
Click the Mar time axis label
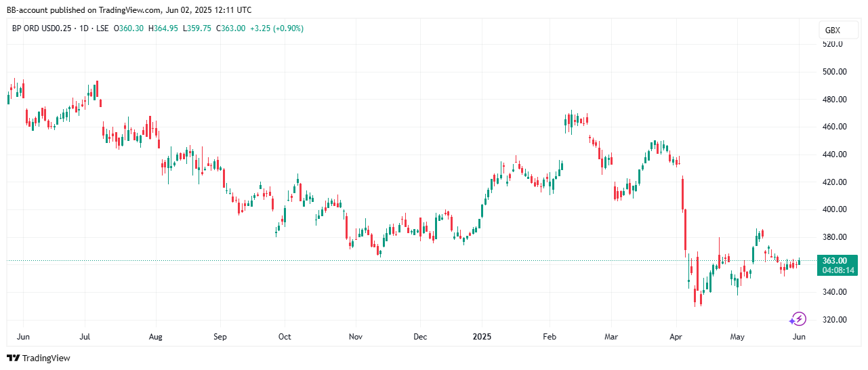(x=611, y=337)
